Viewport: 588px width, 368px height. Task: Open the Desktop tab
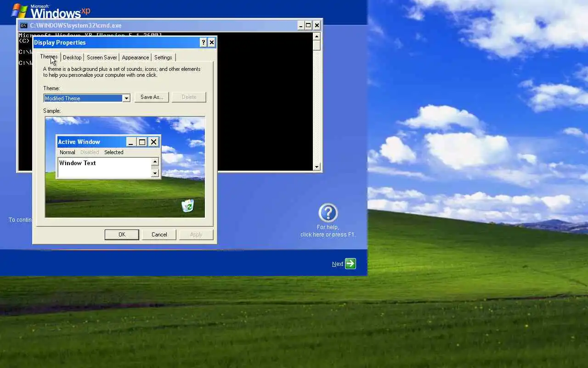(72, 57)
